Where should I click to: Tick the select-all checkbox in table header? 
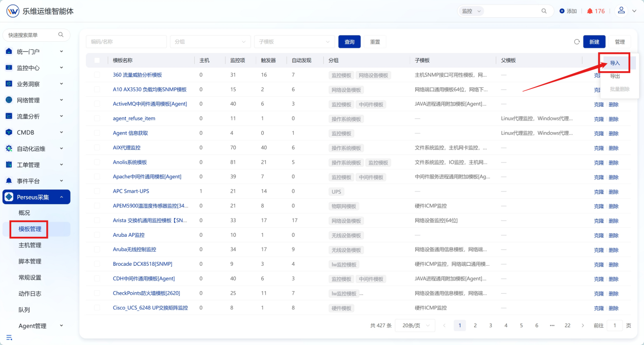[x=97, y=60]
